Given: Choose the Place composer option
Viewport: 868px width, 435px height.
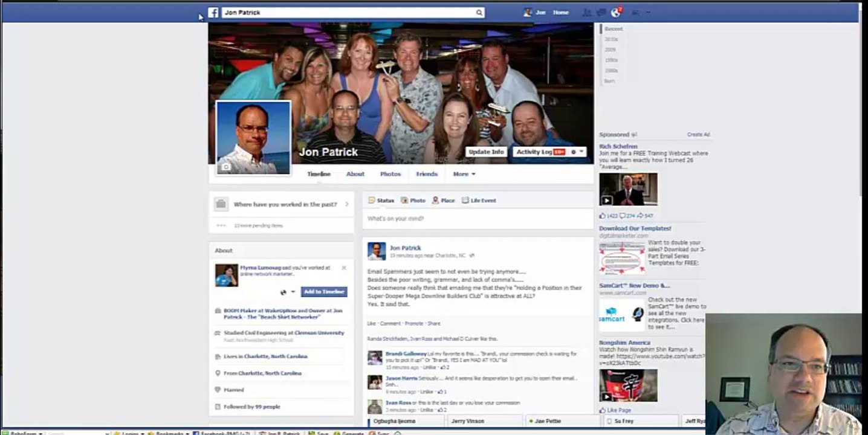Looking at the screenshot, I should click(x=444, y=201).
